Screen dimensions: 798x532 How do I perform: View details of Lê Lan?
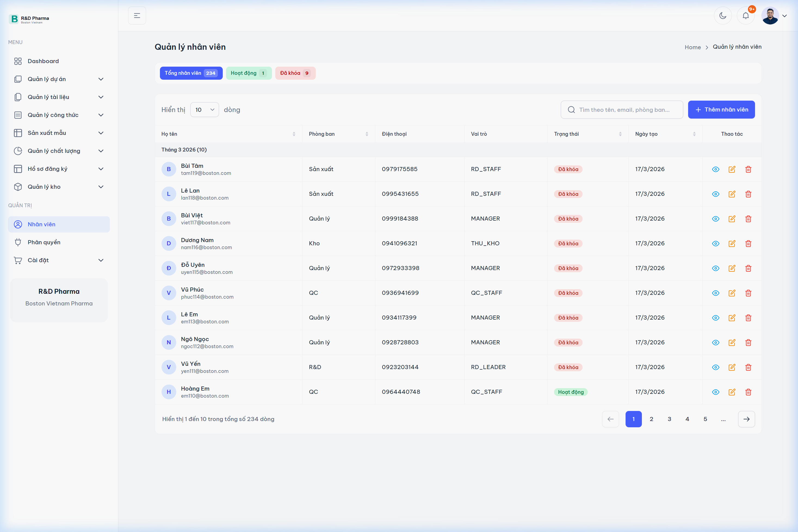point(716,194)
